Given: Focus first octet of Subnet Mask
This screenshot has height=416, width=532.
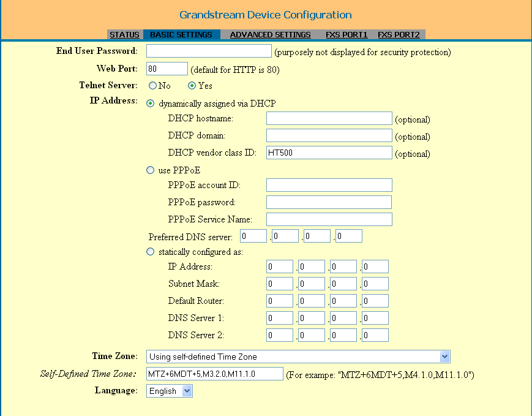Looking at the screenshot, I should pyautogui.click(x=280, y=284).
